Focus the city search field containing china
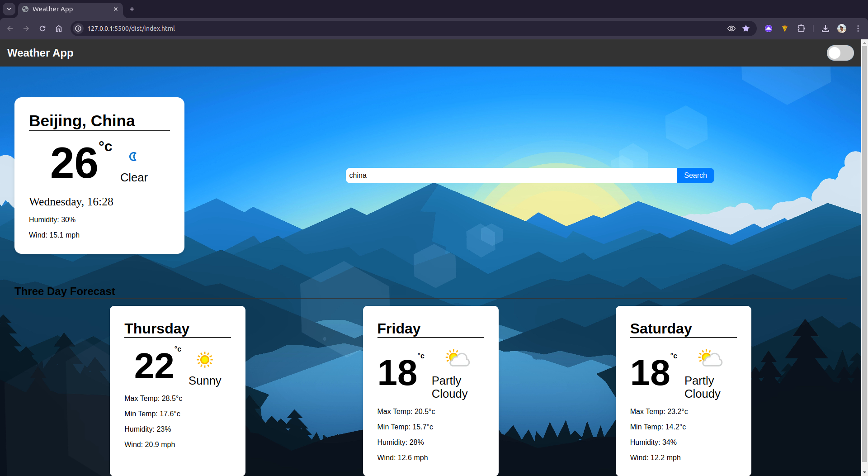868x476 pixels. pyautogui.click(x=511, y=176)
